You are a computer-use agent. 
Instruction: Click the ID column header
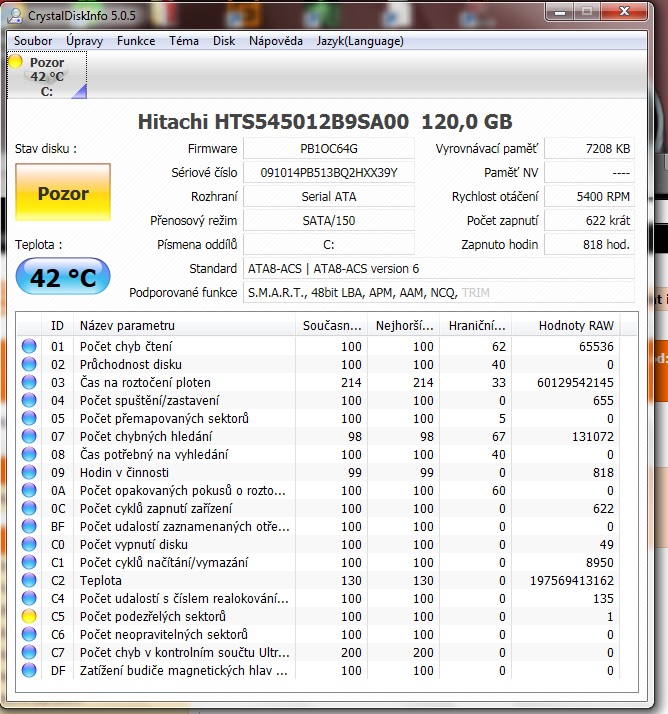point(57,326)
